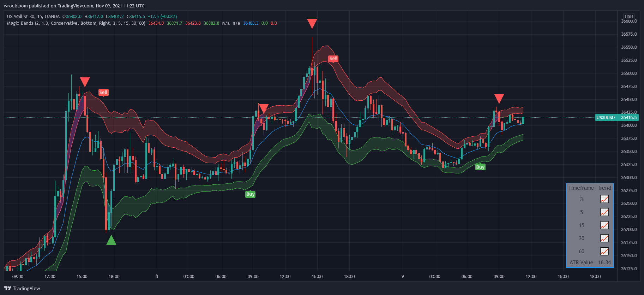Image resolution: width=644 pixels, height=295 pixels.
Task: Click the 36500.0 price axis label
Action: [x=629, y=73]
